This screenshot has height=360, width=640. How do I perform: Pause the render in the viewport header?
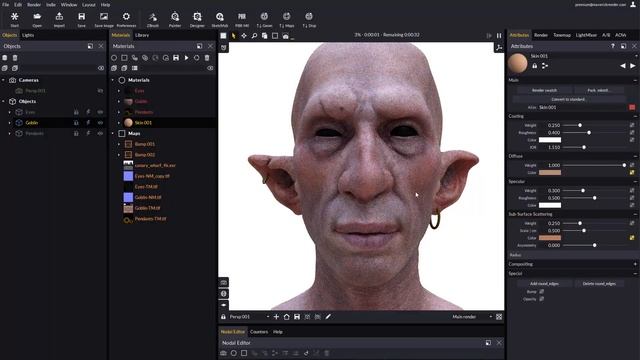pos(499,36)
